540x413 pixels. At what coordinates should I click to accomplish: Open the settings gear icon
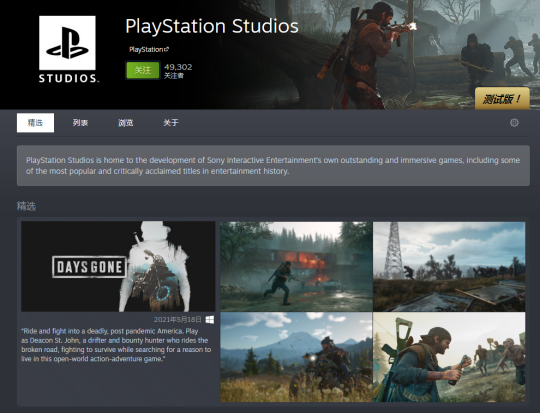pyautogui.click(x=514, y=123)
